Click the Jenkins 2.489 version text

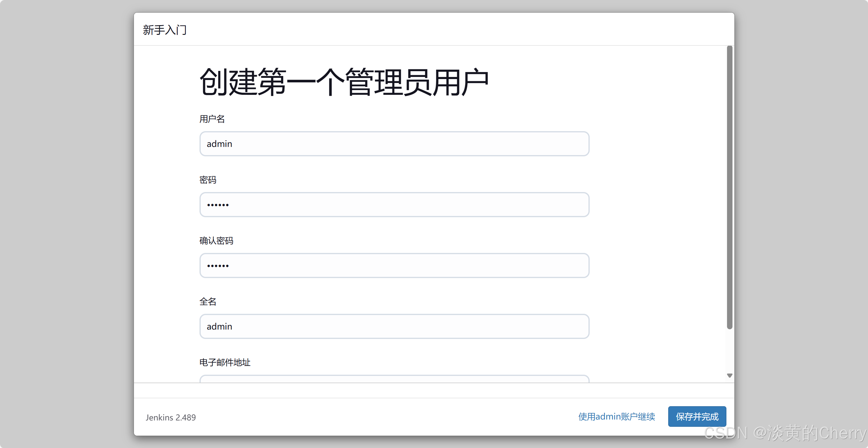pyautogui.click(x=170, y=417)
